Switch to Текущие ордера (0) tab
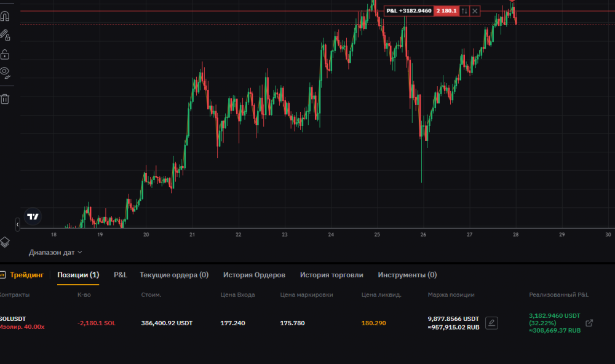This screenshot has height=364, width=615. point(174,275)
